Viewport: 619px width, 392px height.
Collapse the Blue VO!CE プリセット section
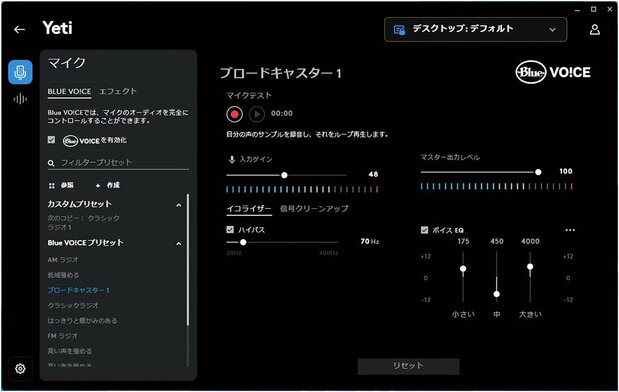179,244
